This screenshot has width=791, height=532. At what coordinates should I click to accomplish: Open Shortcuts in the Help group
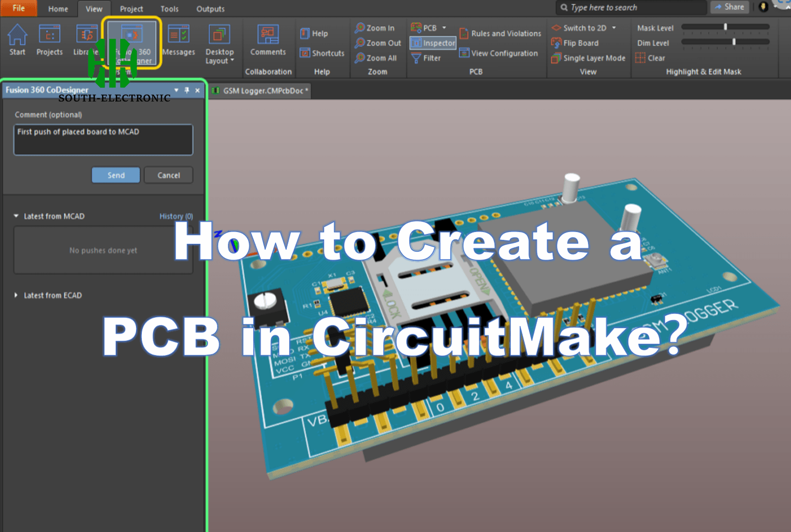[322, 53]
